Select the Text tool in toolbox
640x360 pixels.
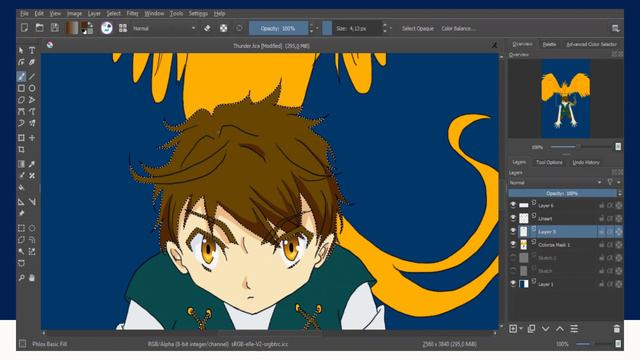[32, 51]
